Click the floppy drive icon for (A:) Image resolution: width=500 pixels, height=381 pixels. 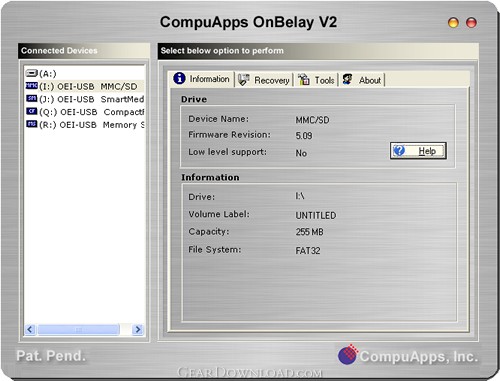32,73
